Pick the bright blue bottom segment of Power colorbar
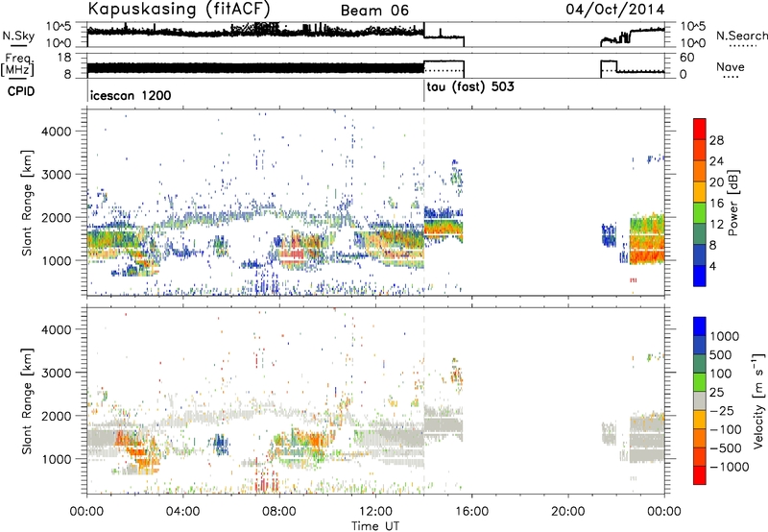The width and height of the screenshot is (768, 532). point(700,276)
